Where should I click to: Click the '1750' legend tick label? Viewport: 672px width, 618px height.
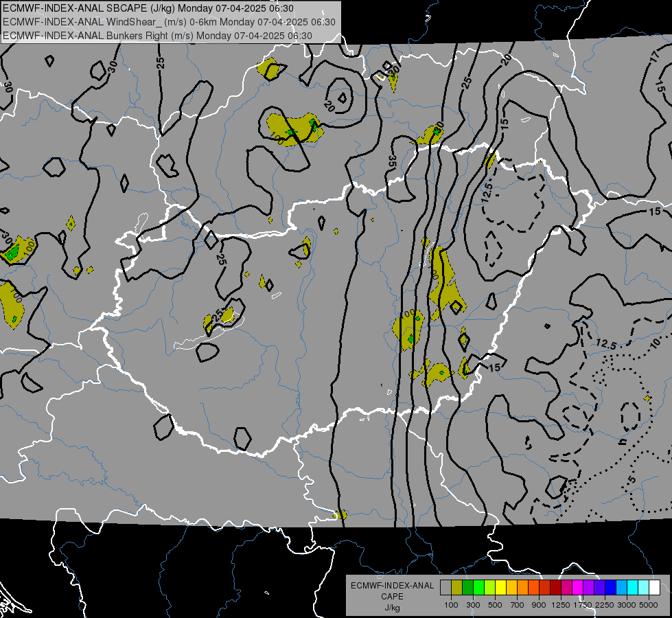pyautogui.click(x=583, y=605)
